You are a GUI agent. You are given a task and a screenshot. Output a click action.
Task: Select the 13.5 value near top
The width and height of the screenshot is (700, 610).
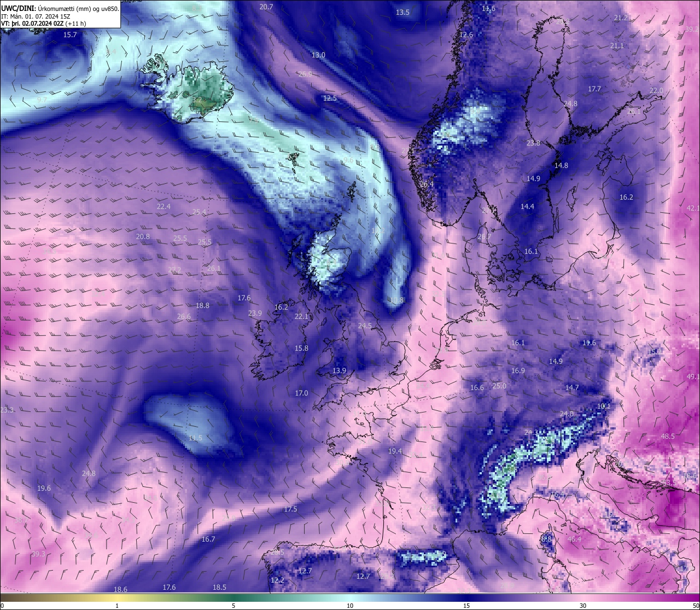click(402, 12)
